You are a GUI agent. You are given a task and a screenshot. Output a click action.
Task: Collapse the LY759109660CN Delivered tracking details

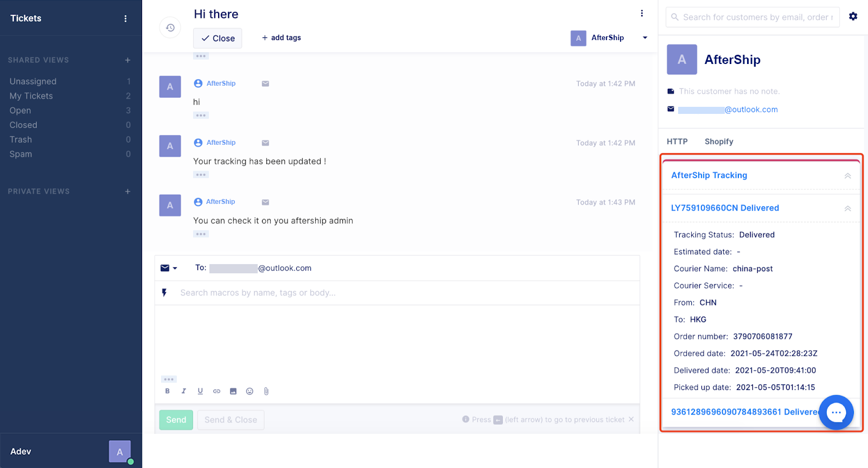pos(847,208)
